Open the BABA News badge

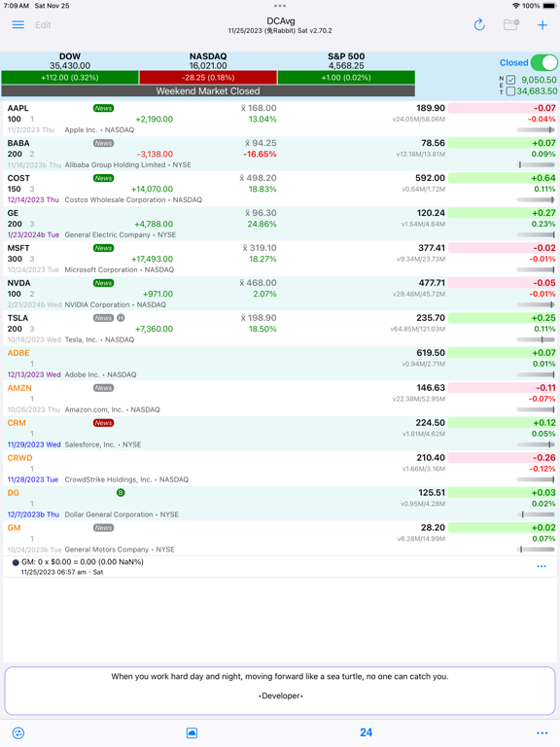(x=103, y=143)
